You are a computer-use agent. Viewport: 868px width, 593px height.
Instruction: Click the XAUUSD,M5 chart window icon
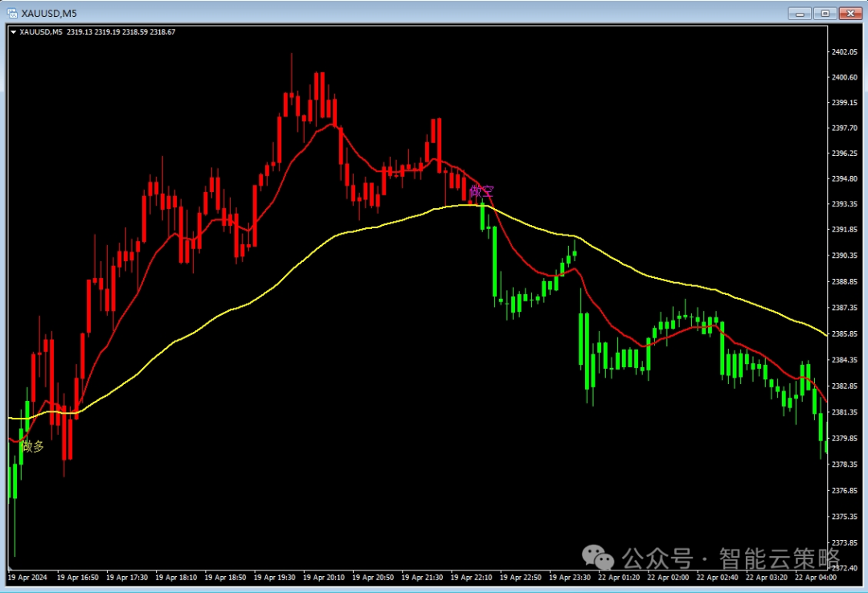[12, 13]
